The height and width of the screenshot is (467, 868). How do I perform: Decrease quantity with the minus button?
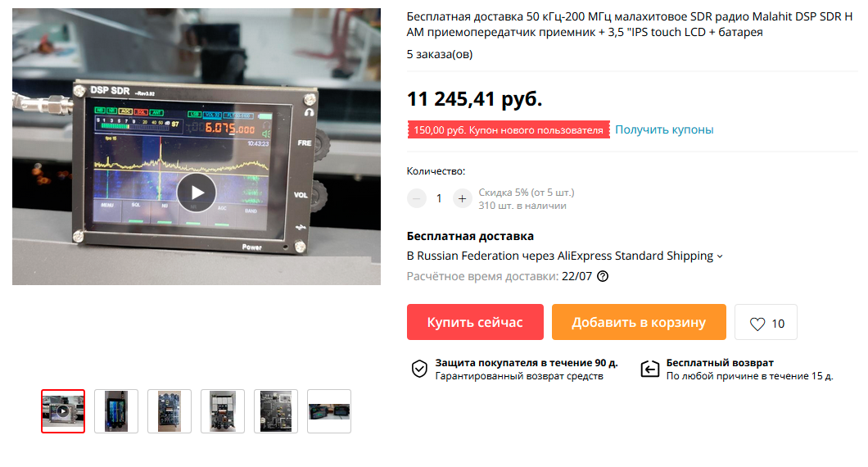[x=417, y=198]
